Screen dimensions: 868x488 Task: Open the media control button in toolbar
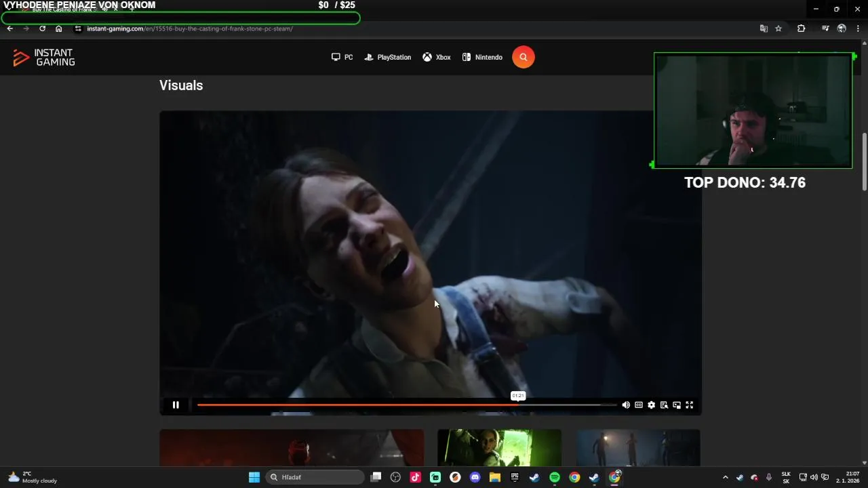point(825,28)
